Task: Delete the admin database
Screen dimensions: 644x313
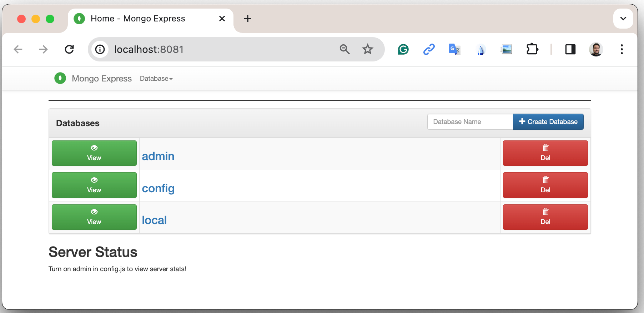Action: [x=545, y=153]
